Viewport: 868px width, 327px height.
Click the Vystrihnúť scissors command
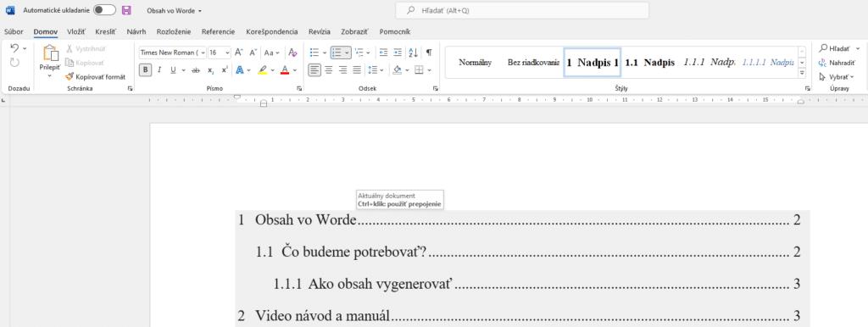pyautogui.click(x=86, y=49)
